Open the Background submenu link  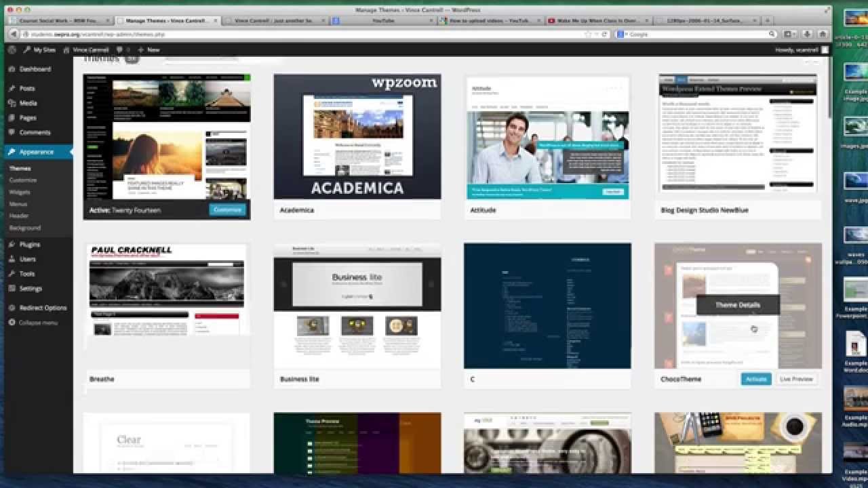(25, 228)
